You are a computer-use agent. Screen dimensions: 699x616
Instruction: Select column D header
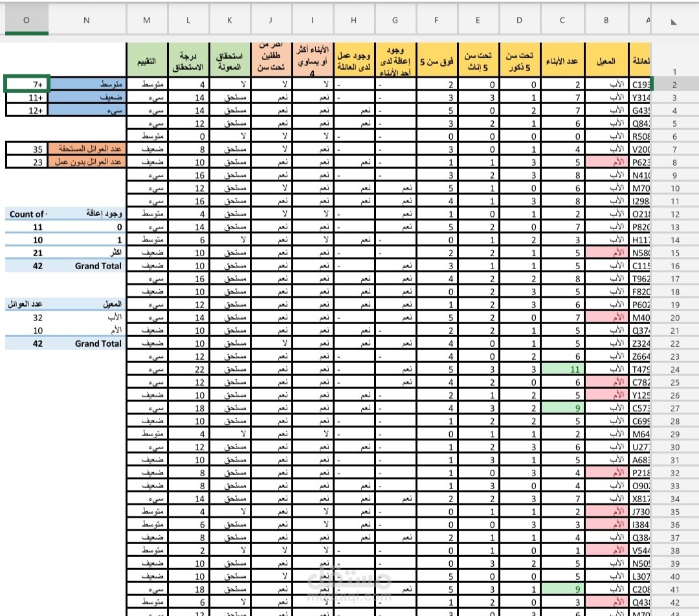coord(519,20)
